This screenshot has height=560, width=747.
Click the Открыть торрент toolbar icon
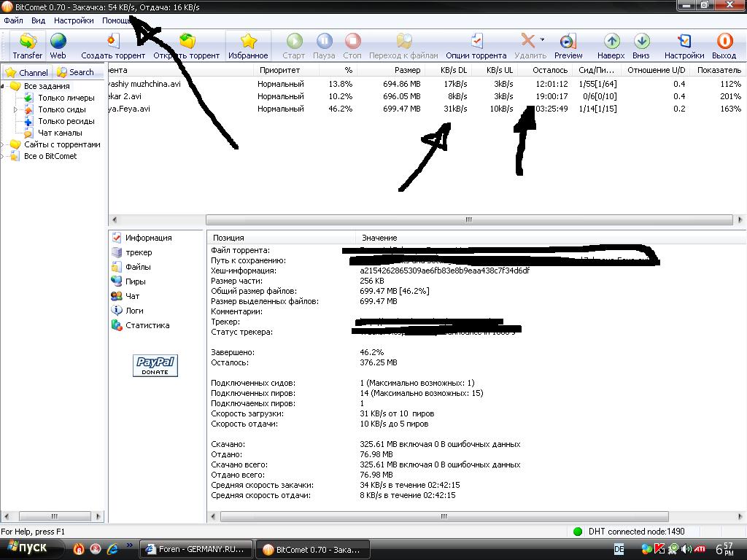pos(187,42)
